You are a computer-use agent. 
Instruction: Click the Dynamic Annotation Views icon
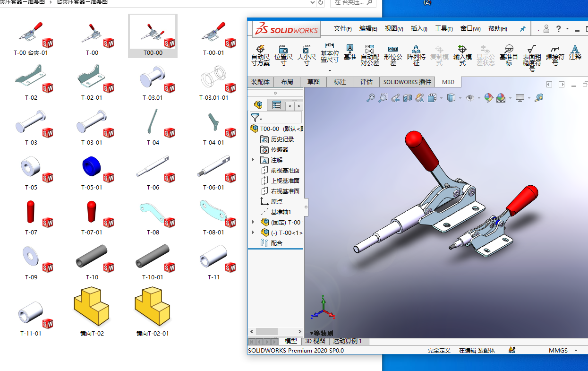420,98
